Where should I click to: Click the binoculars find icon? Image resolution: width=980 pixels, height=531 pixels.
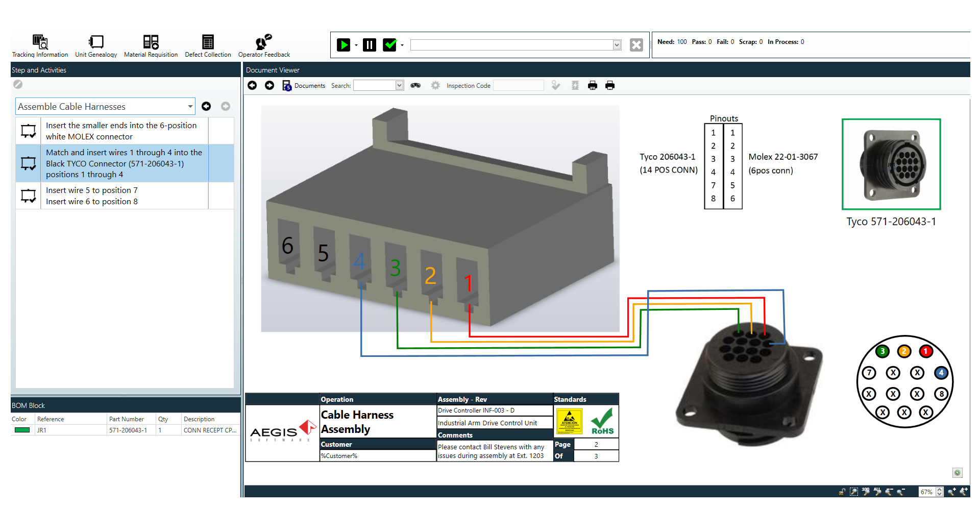click(x=415, y=85)
